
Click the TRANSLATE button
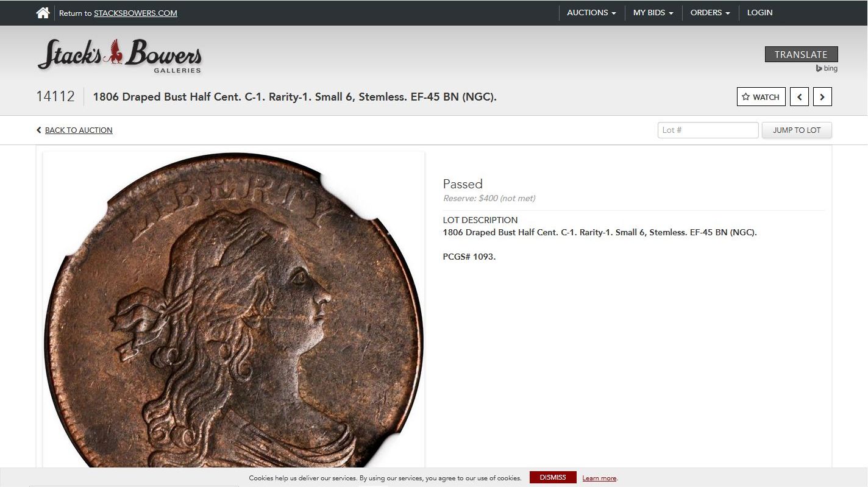pos(801,54)
